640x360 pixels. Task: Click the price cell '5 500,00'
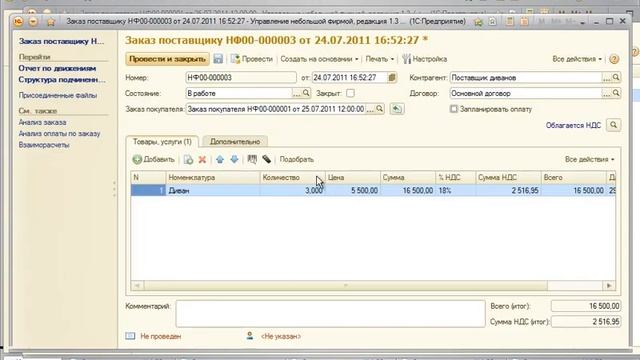pos(353,190)
